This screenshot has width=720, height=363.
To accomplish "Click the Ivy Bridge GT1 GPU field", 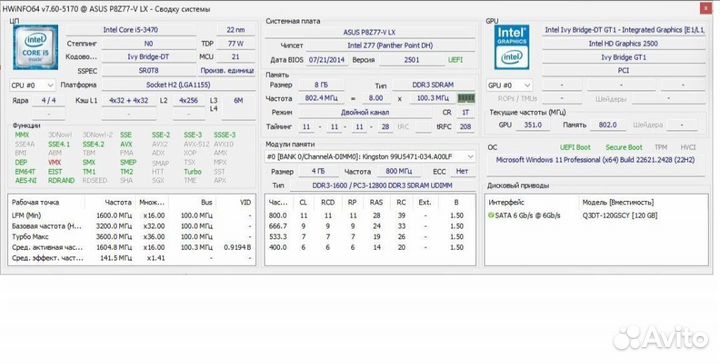I will click(x=623, y=57).
